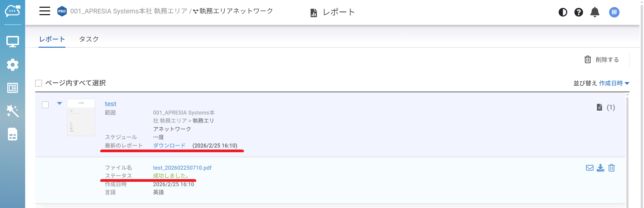Delete the report file with trash icon
This screenshot has height=208, width=644.
(611, 168)
